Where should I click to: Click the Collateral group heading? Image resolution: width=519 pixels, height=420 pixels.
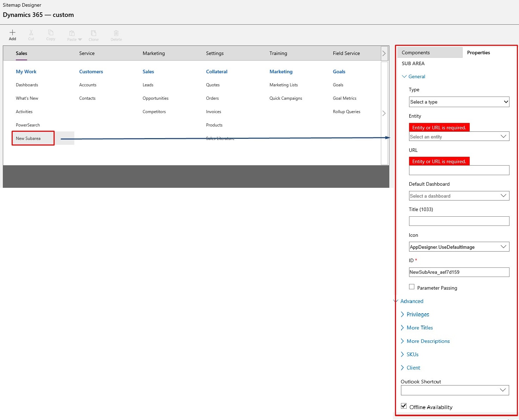coord(217,72)
